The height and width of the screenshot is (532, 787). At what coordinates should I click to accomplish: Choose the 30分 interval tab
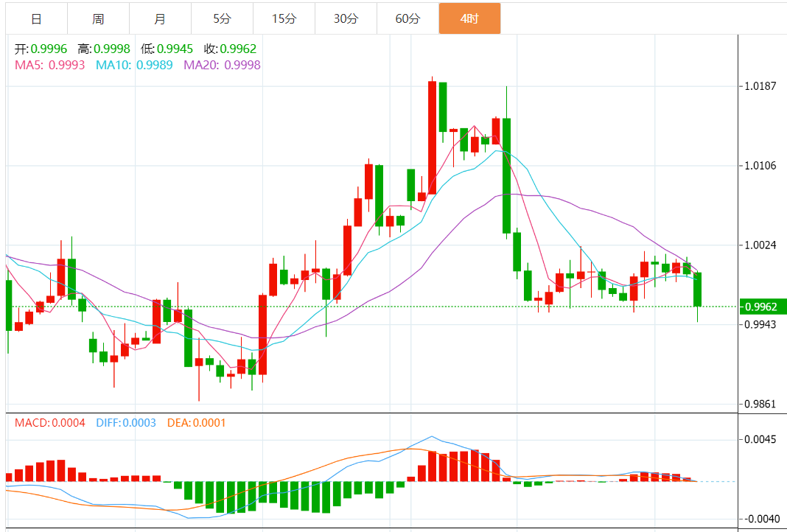tap(346, 18)
